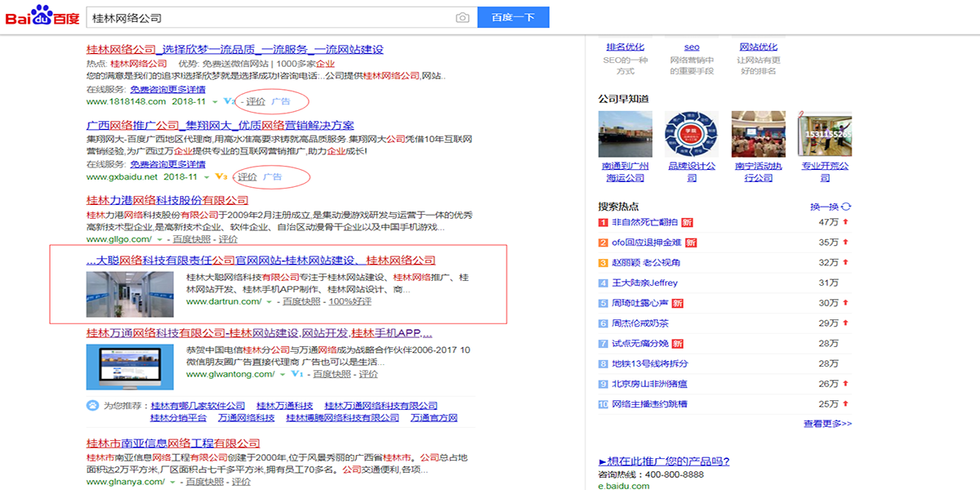The image size is (980, 490).
Task: Open hot search 网络主播违约跳槽
Action: click(x=649, y=404)
